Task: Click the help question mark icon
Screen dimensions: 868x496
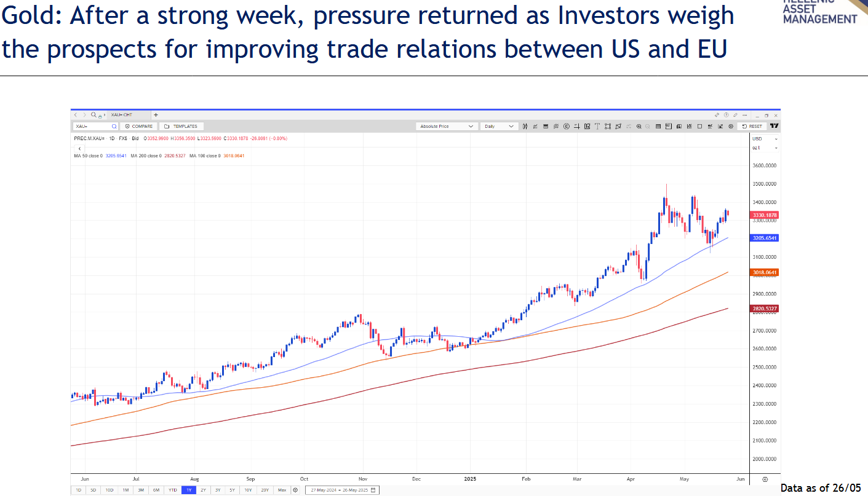Action: coord(727,115)
